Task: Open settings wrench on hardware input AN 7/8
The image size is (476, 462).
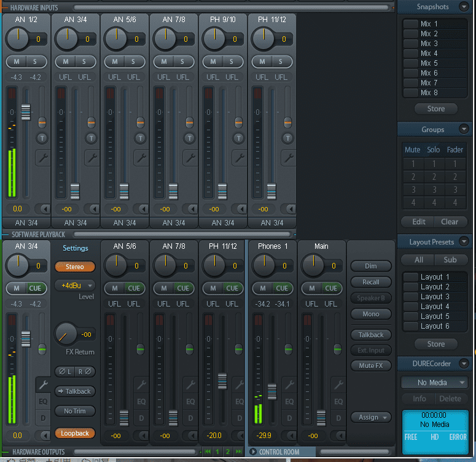Action: (190, 158)
